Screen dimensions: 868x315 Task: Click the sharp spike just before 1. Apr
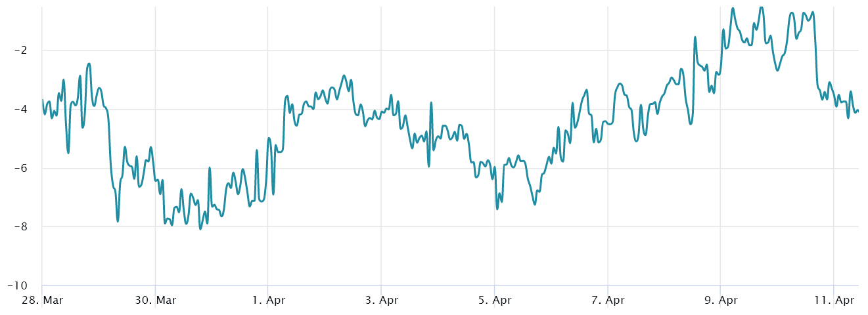coord(257,150)
